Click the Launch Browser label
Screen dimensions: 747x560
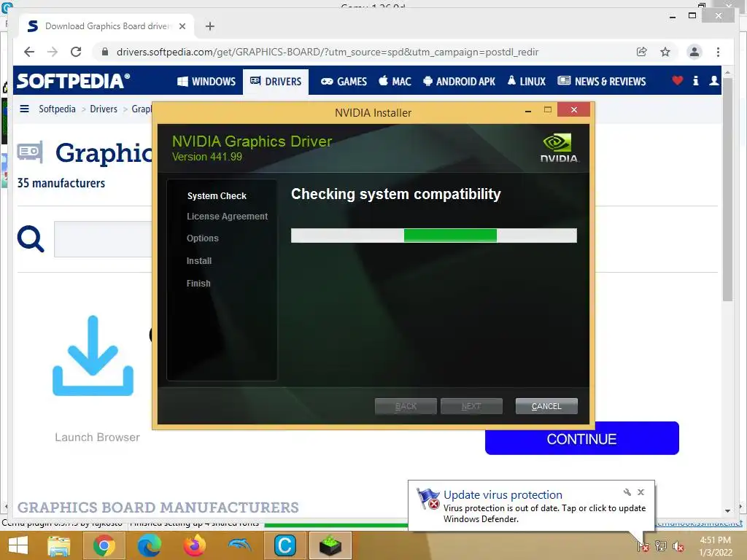pyautogui.click(x=97, y=437)
